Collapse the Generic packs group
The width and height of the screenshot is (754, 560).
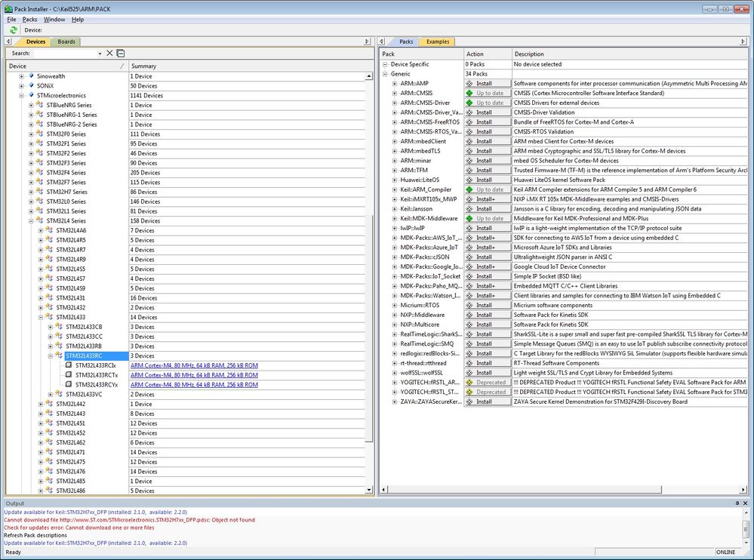pyautogui.click(x=385, y=73)
